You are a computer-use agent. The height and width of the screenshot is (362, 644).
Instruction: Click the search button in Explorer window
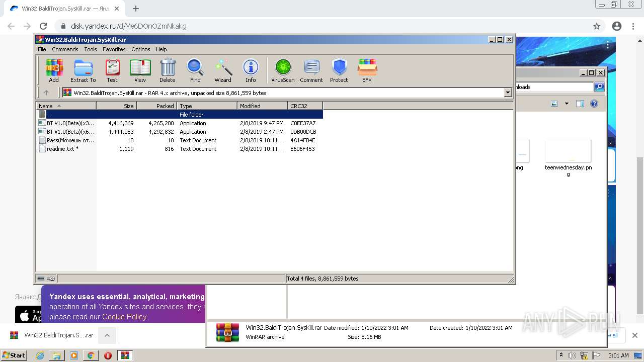click(599, 87)
